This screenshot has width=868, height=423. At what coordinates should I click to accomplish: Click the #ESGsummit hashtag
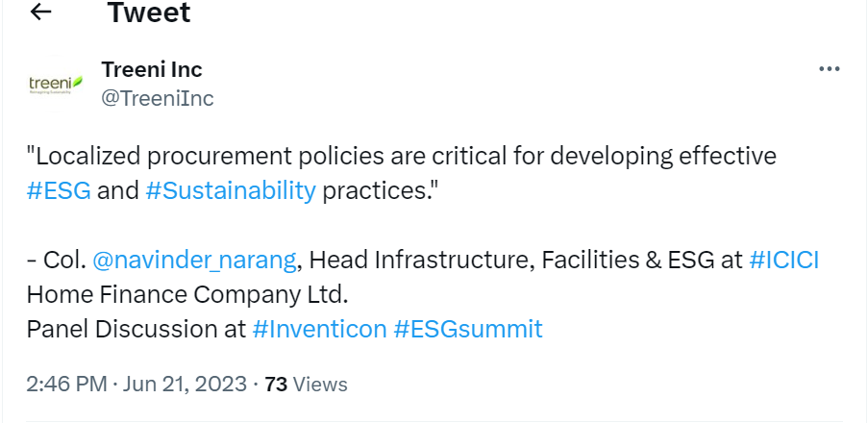(x=468, y=329)
